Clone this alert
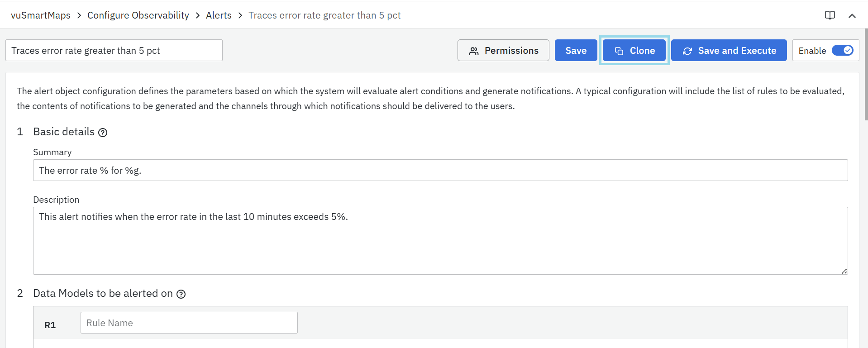This screenshot has width=868, height=348. [x=634, y=50]
